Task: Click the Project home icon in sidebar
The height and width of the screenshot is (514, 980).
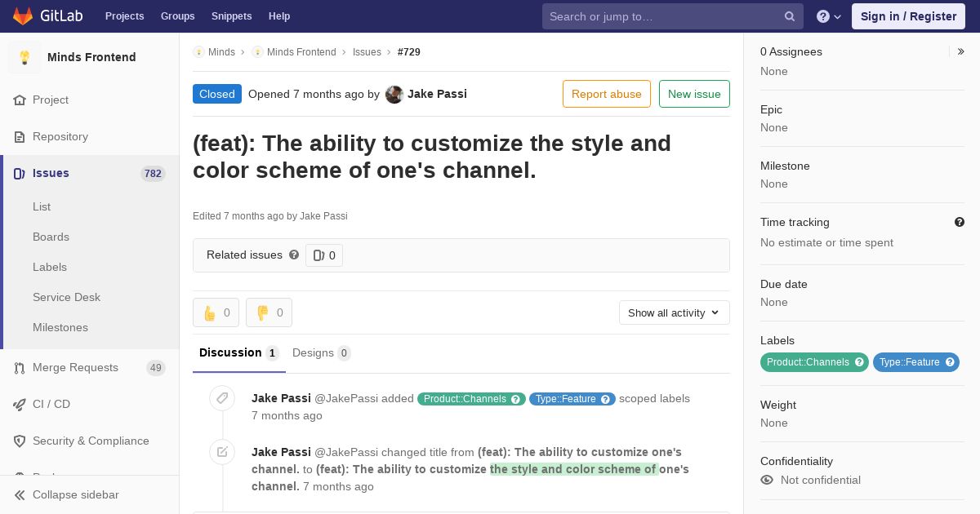Action: (20, 100)
